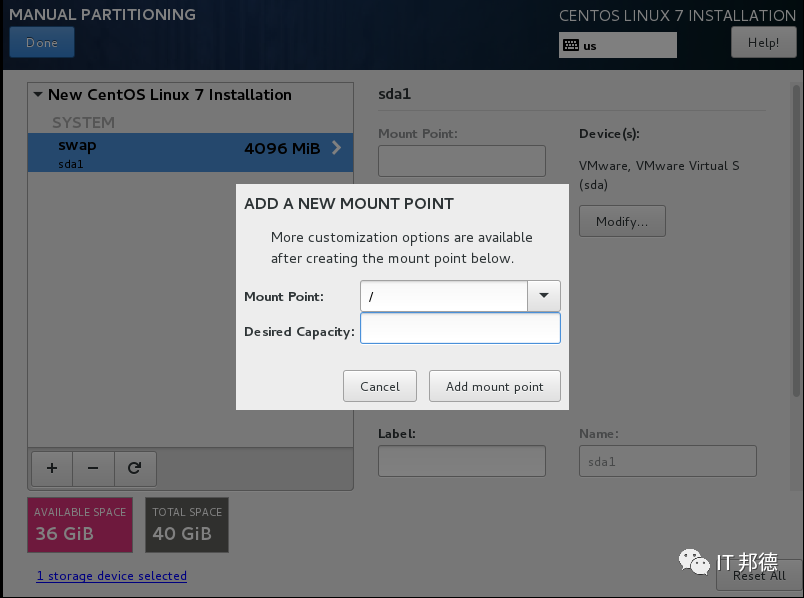Open 1 storage device selected link

[x=112, y=575]
